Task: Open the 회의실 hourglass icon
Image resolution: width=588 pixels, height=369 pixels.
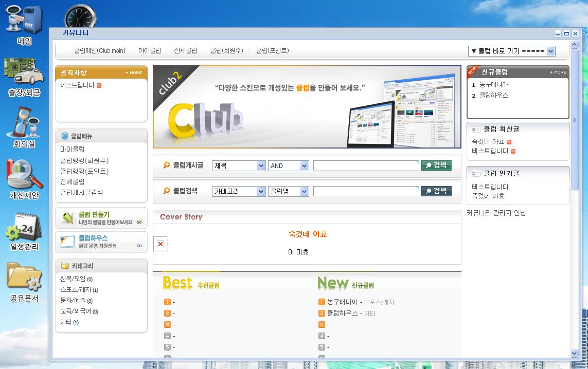Action: (24, 122)
